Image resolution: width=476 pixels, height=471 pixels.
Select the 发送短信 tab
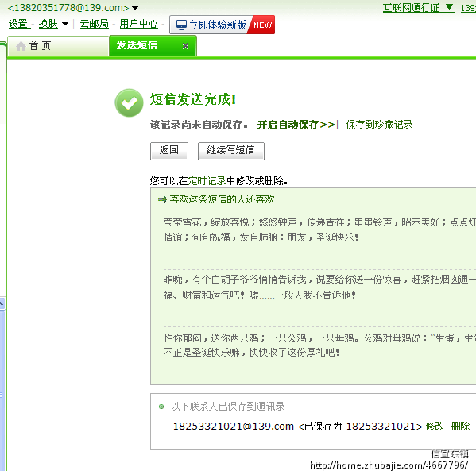[153, 46]
